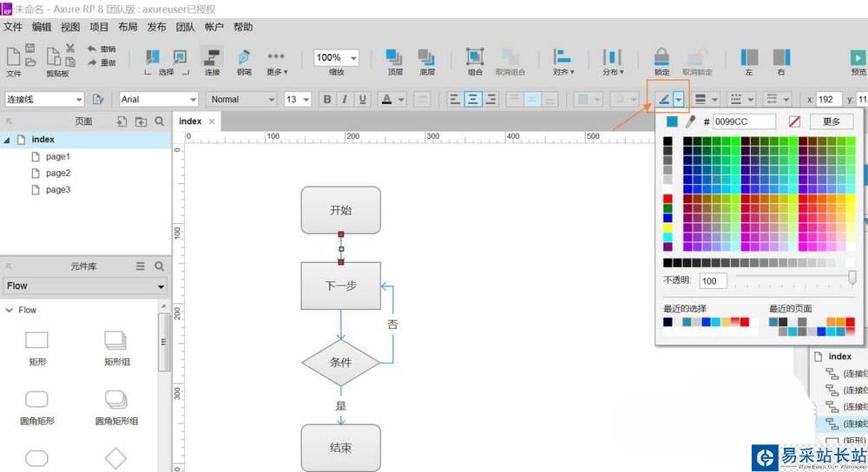The height and width of the screenshot is (472, 868).
Task: Click the line color pencil icon
Action: (x=664, y=99)
